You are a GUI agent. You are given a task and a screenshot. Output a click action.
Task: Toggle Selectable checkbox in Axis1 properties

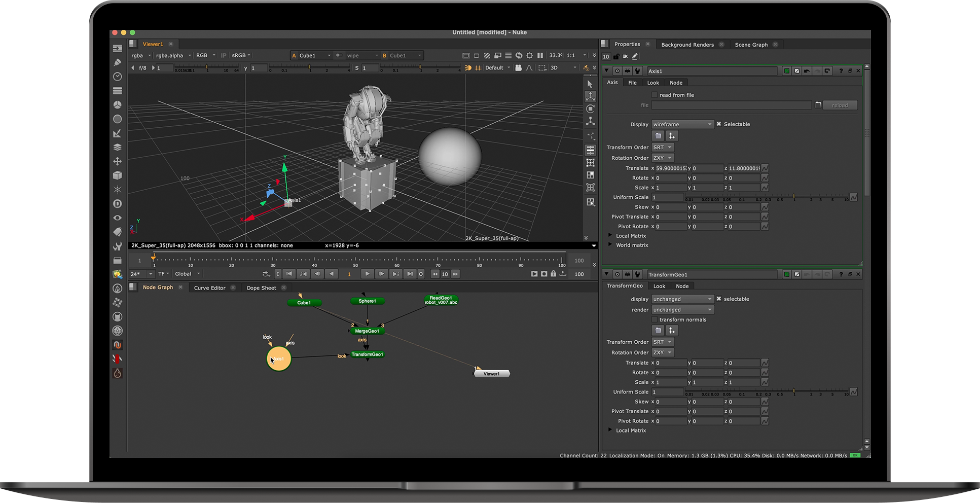tap(719, 124)
